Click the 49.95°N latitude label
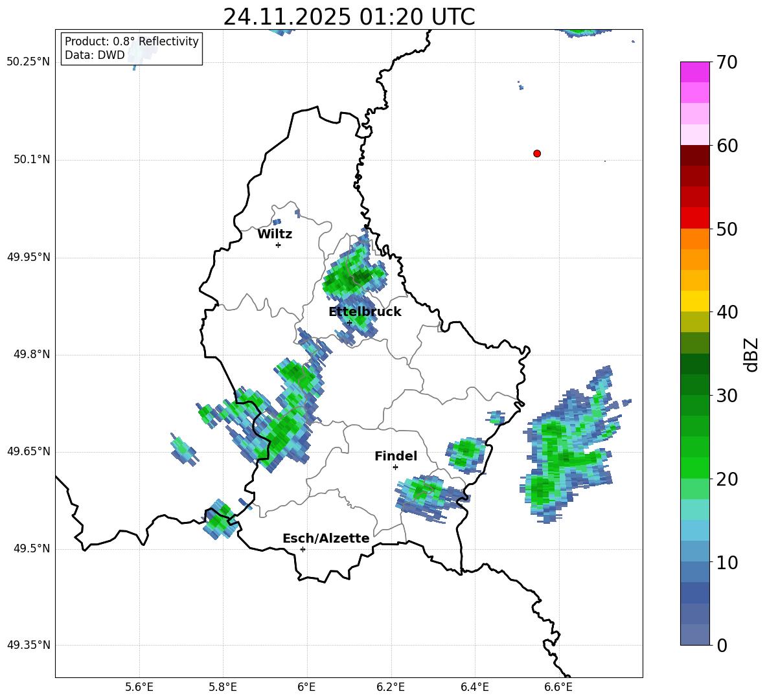Viewport: 767px width, 700px height. [29, 257]
